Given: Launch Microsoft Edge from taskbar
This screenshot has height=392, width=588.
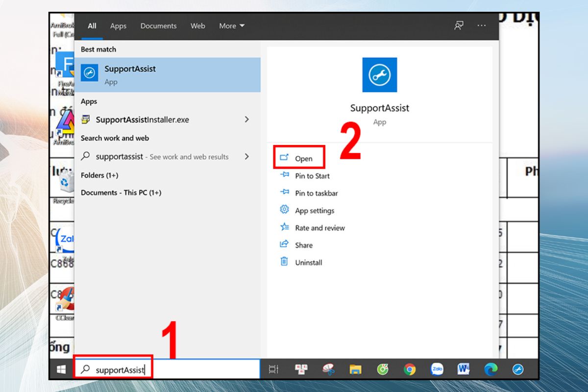Looking at the screenshot, I should click(491, 369).
